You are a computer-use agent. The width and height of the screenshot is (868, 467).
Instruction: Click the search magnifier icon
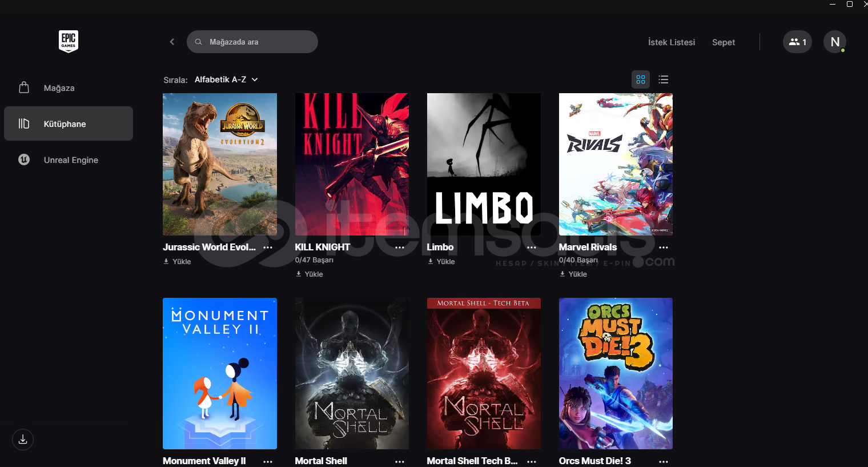[199, 42]
